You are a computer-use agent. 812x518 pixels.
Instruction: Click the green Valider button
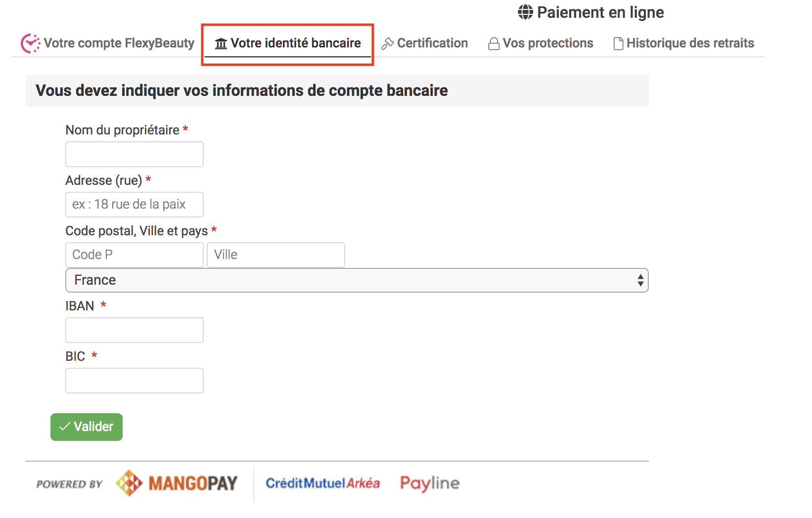point(87,427)
